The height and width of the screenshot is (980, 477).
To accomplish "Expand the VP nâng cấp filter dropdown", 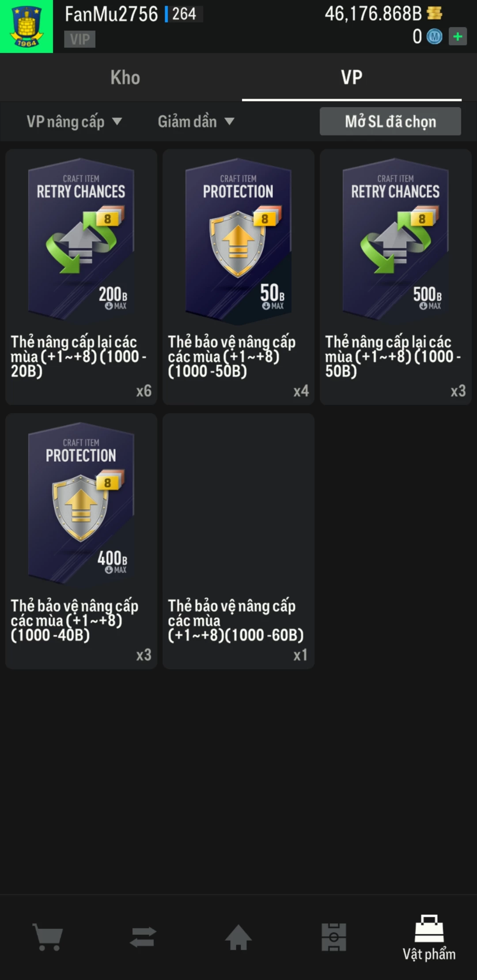I will pos(74,121).
